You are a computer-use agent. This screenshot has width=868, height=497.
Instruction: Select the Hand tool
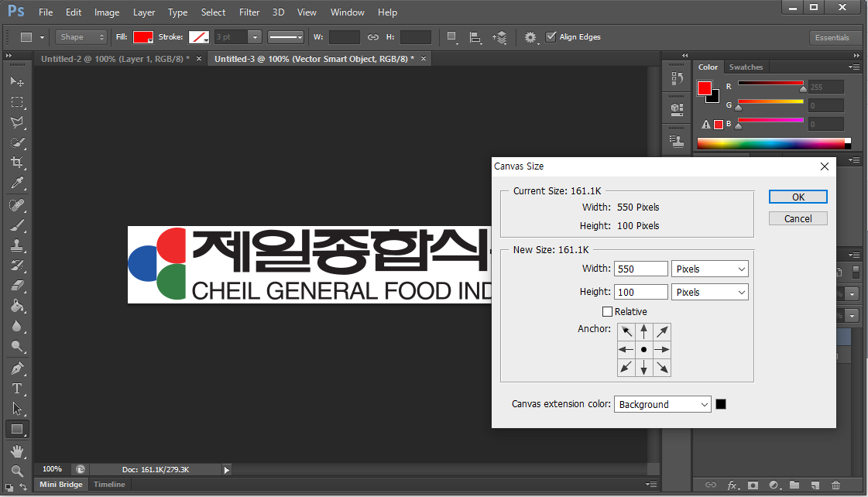tap(17, 451)
